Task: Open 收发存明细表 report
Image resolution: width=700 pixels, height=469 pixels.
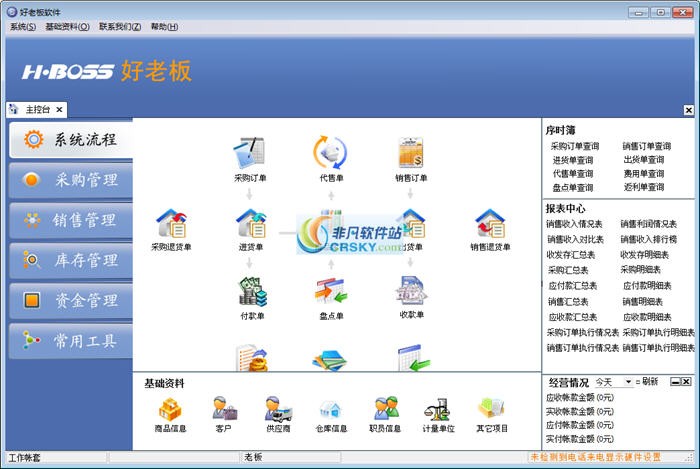Action: (644, 255)
